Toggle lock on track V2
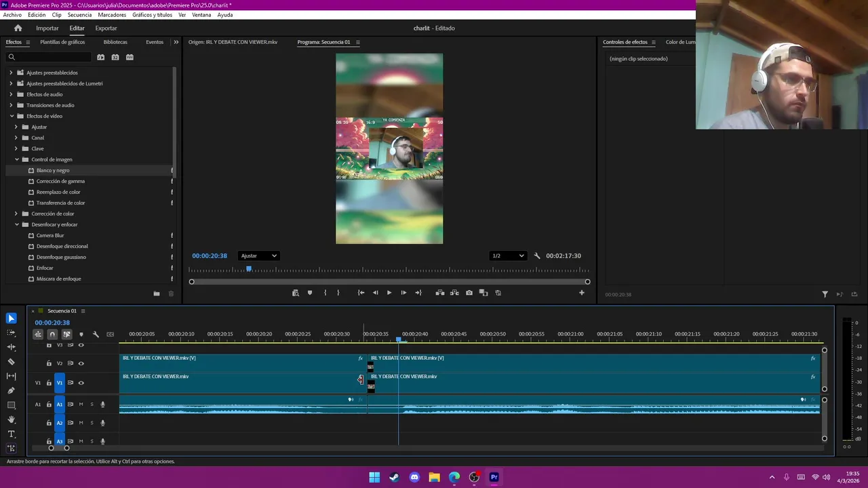Image resolution: width=868 pixels, height=488 pixels. click(x=49, y=363)
